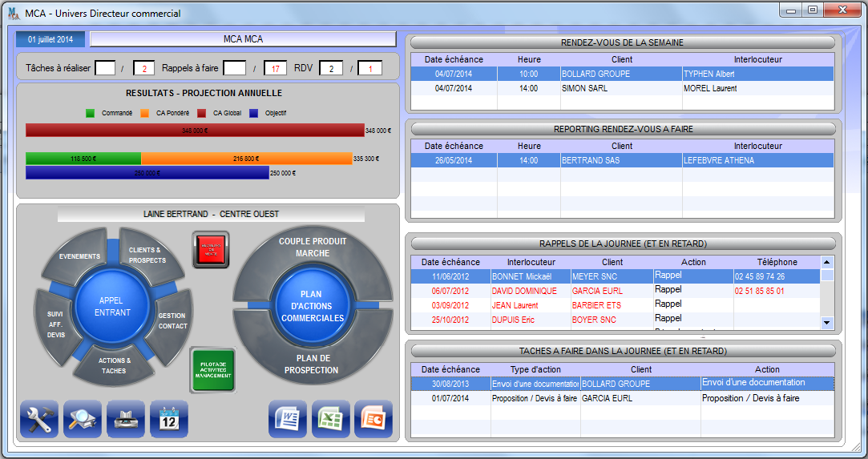Select the BERTRAND SAS reporting row
This screenshot has height=459, width=868.
pos(623,160)
